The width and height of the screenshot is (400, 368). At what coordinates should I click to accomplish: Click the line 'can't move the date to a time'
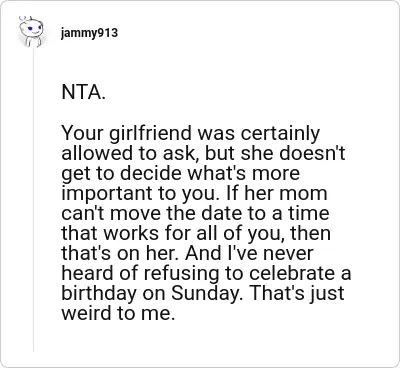[195, 213]
